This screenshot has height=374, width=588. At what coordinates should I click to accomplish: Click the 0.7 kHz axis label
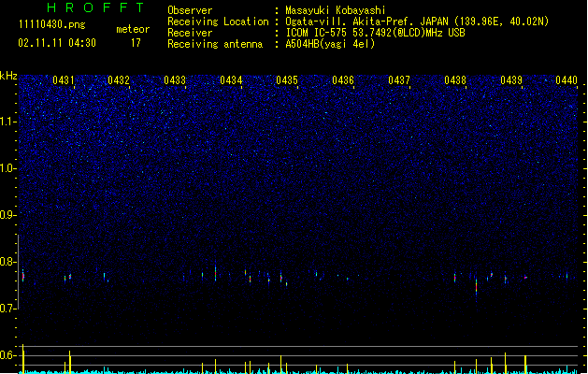[x=7, y=309]
